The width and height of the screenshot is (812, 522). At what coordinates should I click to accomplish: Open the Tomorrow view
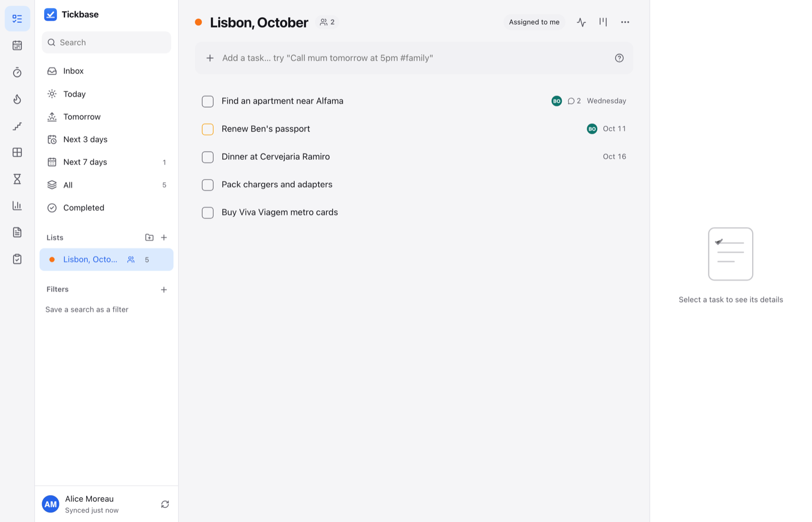coord(107,117)
